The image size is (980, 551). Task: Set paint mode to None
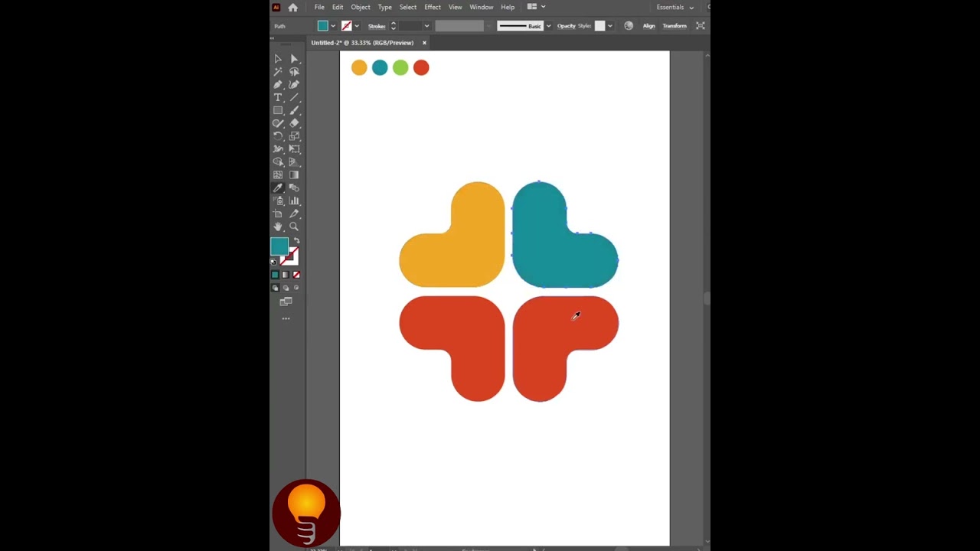tap(296, 275)
